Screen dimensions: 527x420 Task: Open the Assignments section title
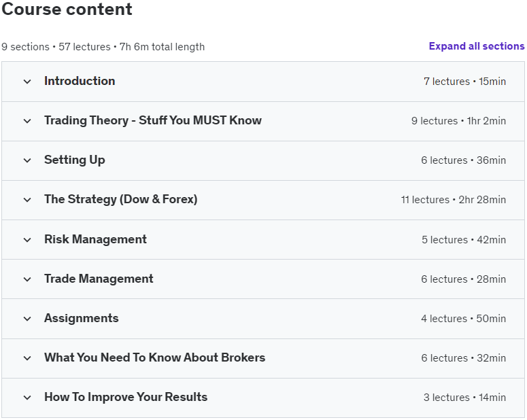[82, 318]
